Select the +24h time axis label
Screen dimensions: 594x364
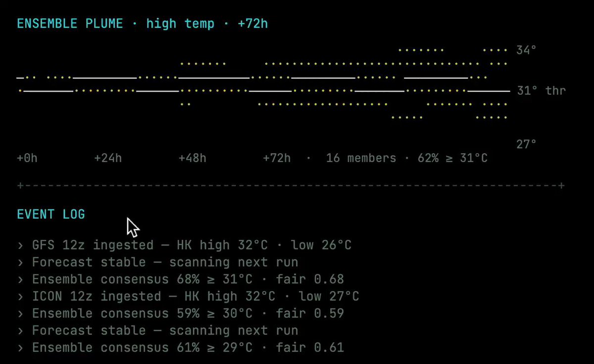(x=108, y=158)
